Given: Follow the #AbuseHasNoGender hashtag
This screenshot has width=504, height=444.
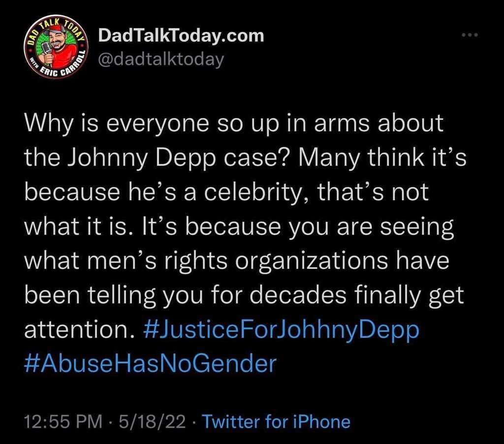Looking at the screenshot, I should pos(150,363).
